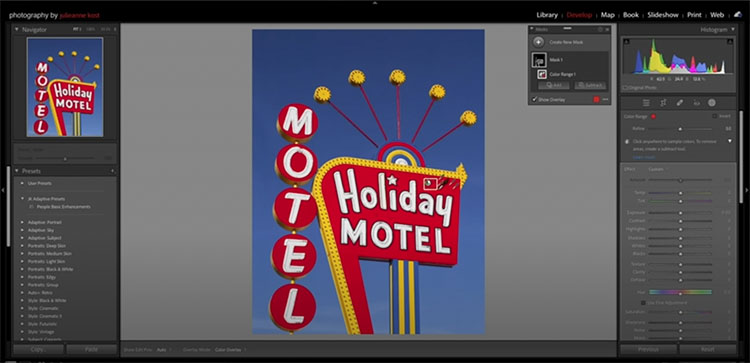Switch to the Slideshow module
The width and height of the screenshot is (750, 363).
click(x=663, y=15)
